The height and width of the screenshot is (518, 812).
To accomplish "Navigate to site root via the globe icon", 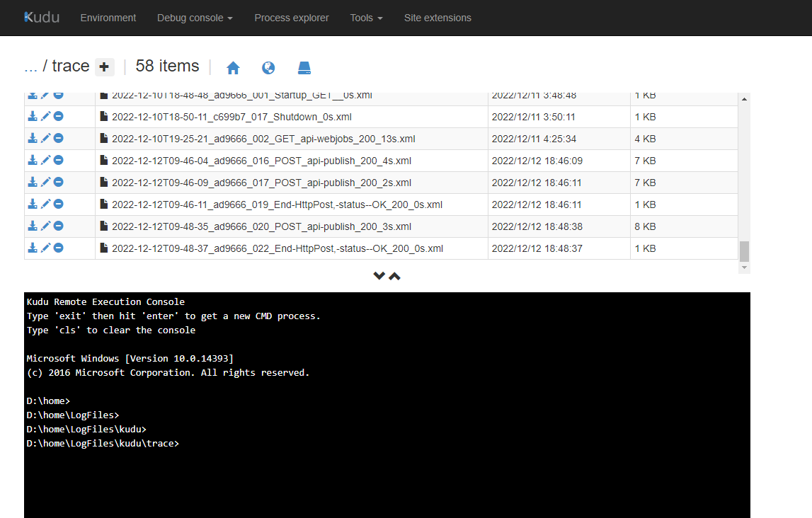I will pos(268,67).
